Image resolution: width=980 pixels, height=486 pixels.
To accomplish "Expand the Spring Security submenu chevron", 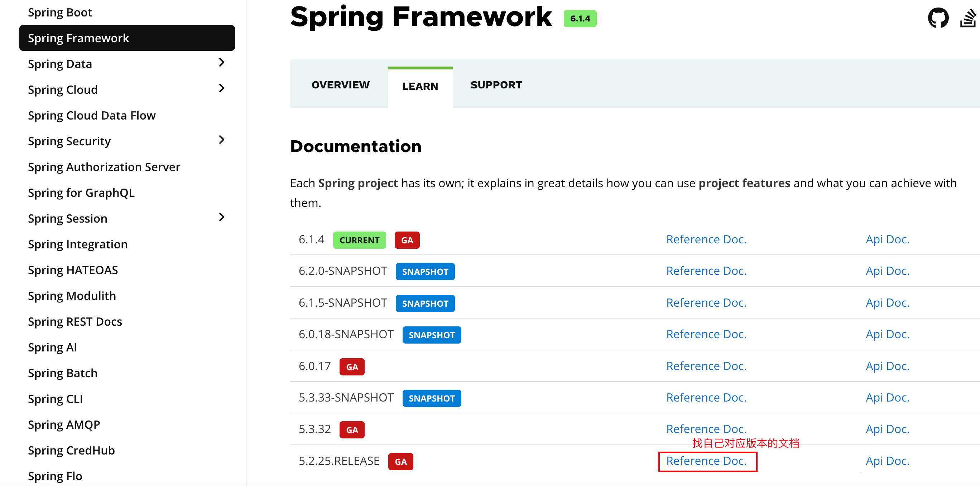I will point(222,140).
